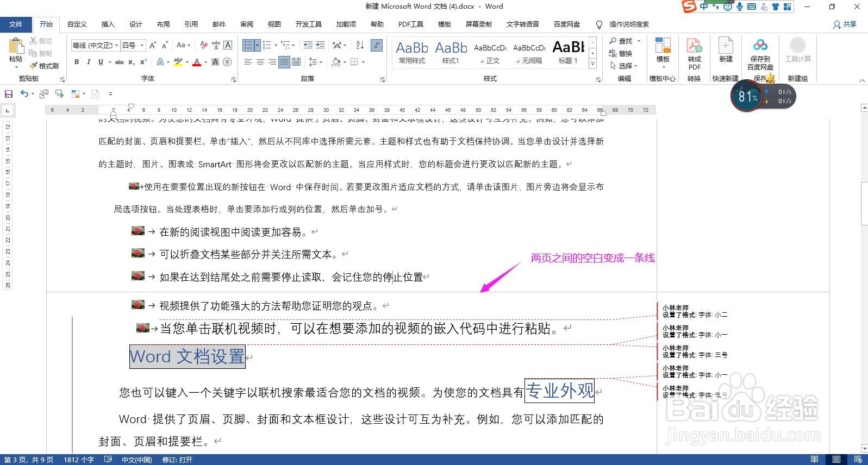The image size is (868, 465).
Task: Apply subscript formatting
Action: point(132,62)
